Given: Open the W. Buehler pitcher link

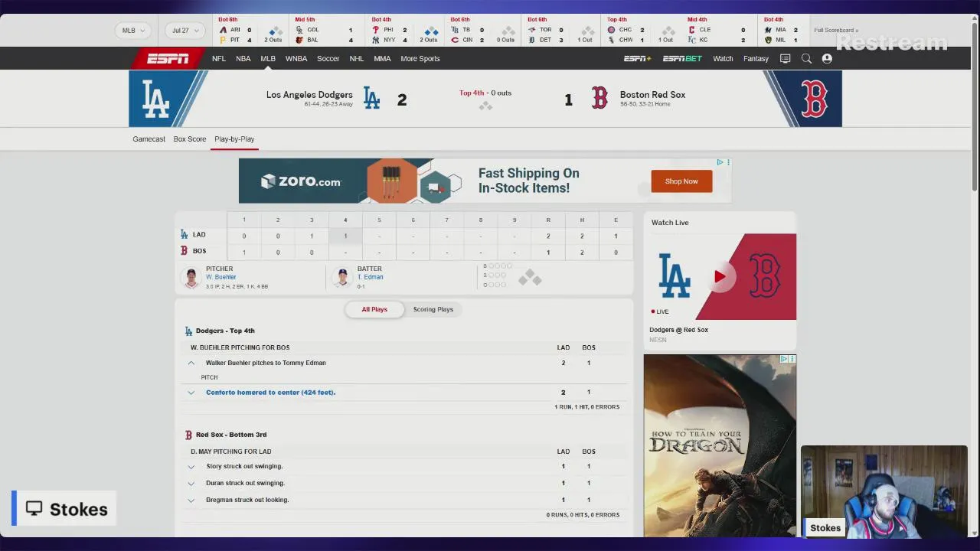Looking at the screenshot, I should coord(220,277).
